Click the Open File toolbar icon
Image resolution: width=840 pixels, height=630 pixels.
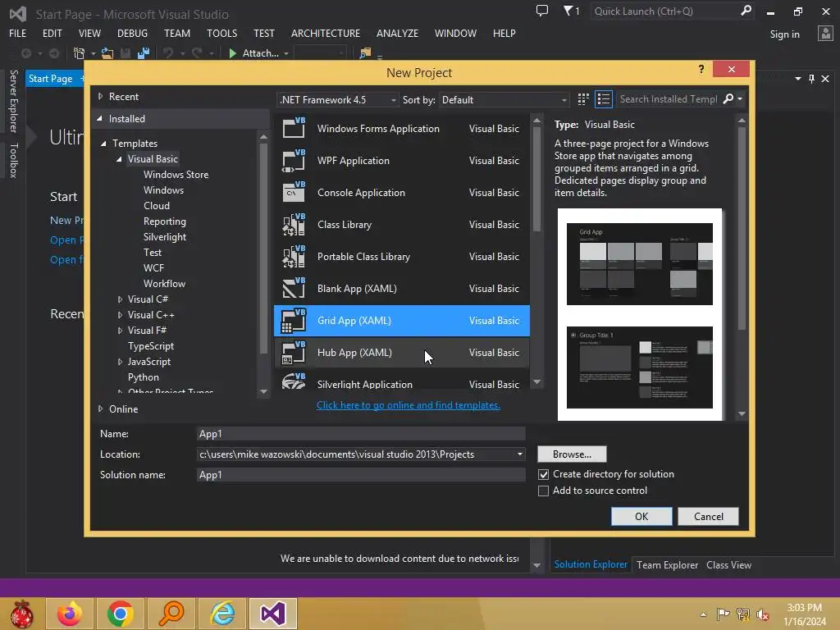(107, 53)
